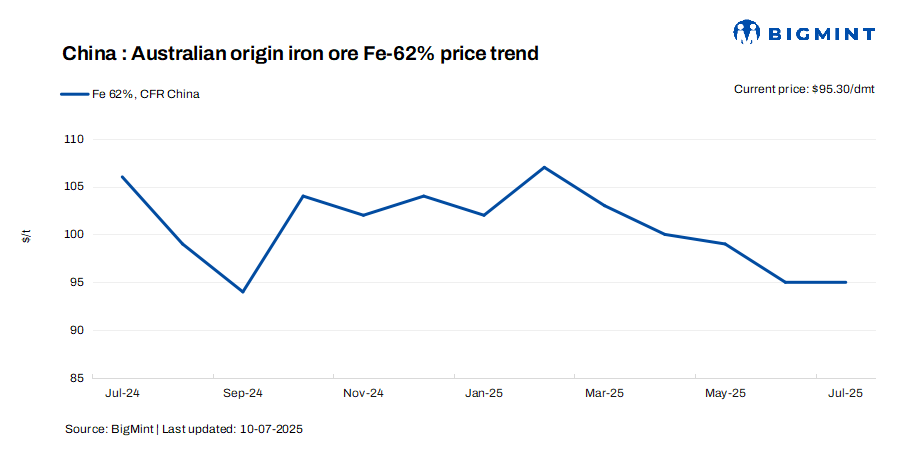Image resolution: width=911 pixels, height=460 pixels.
Task: Click the 85 y-axis tick label
Action: click(77, 378)
